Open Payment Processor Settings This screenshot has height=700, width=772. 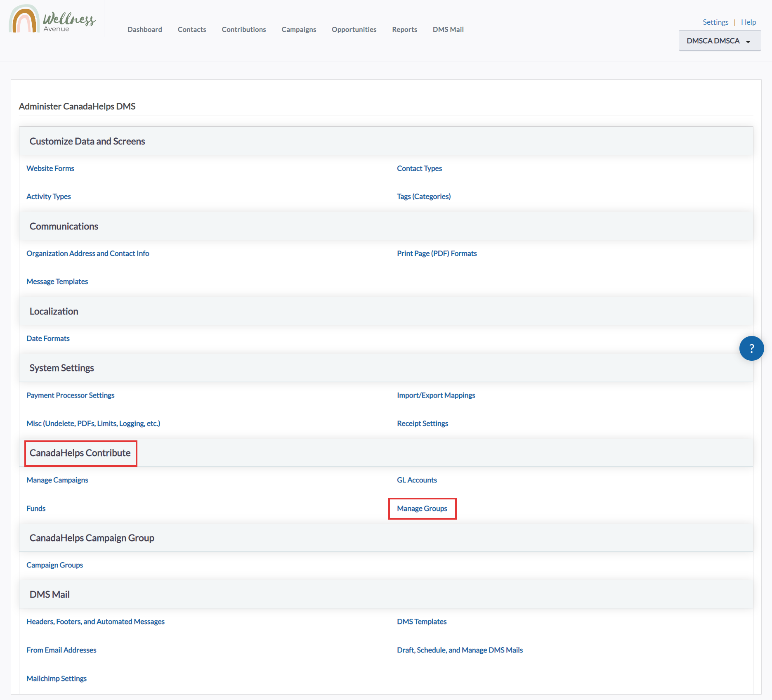(x=71, y=395)
